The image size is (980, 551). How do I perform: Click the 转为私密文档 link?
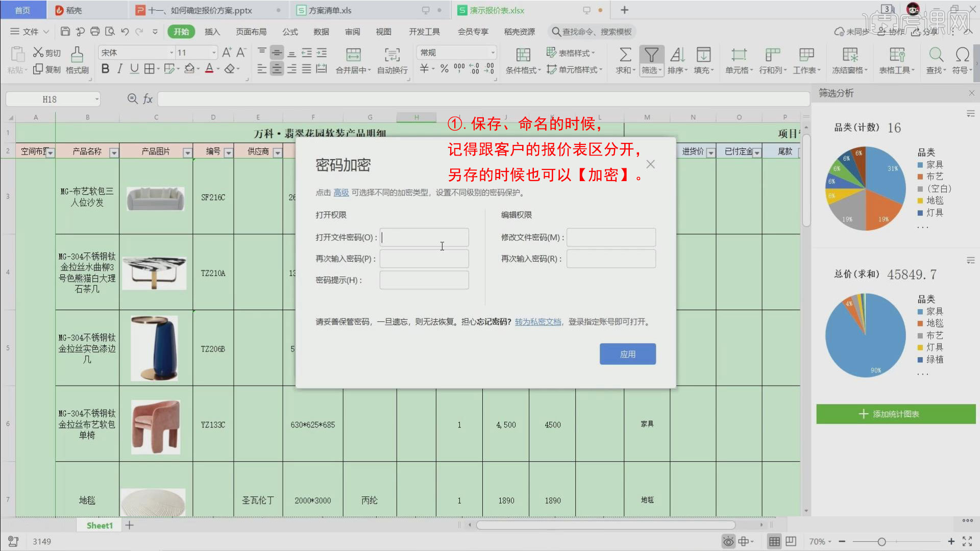pos(538,322)
